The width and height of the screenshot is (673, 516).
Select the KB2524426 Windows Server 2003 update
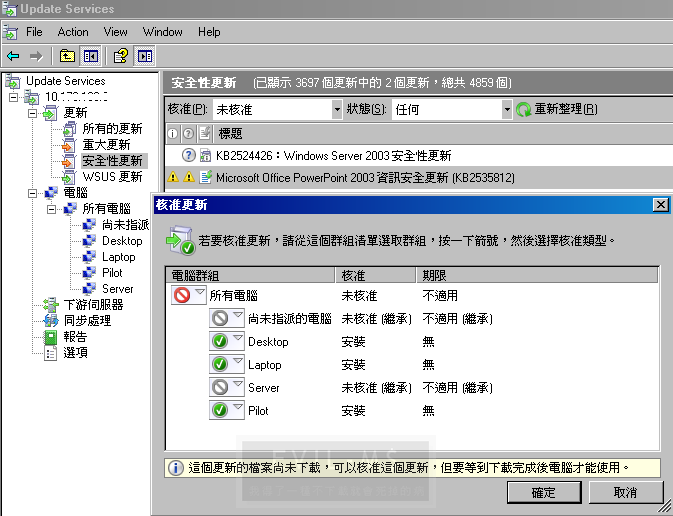click(x=333, y=155)
